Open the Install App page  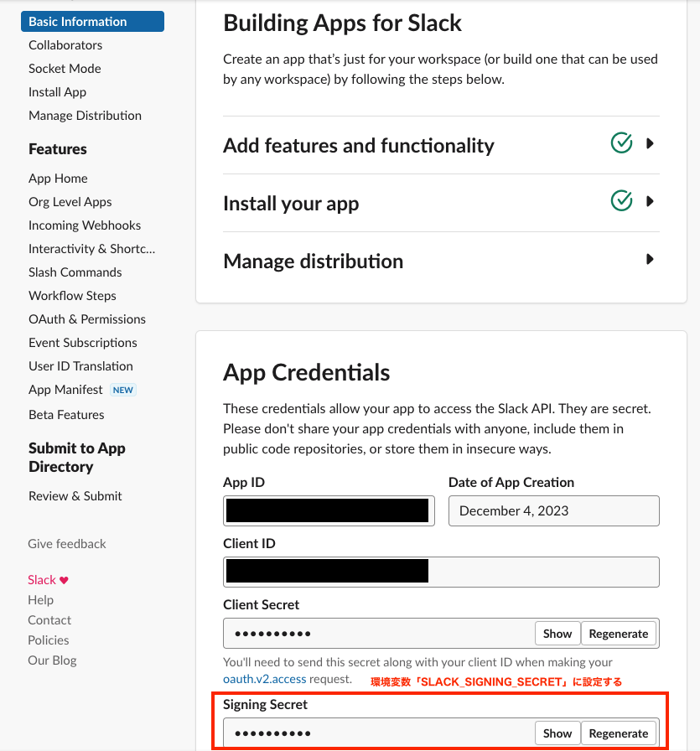pos(58,92)
